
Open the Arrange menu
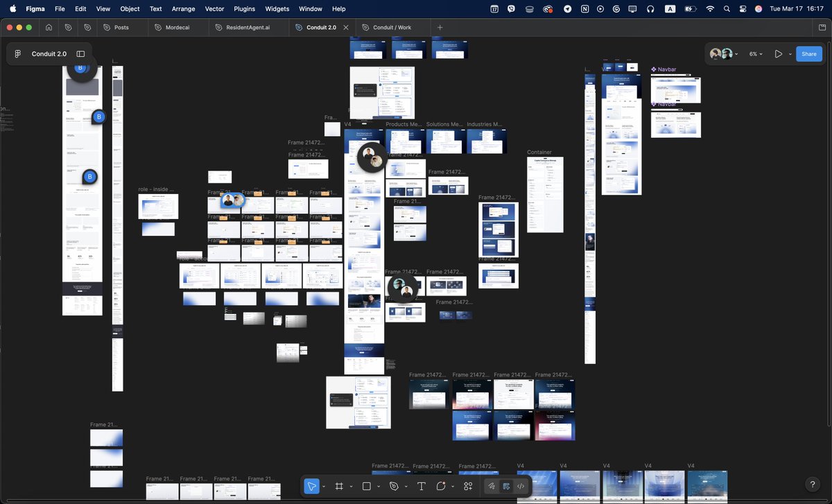click(184, 9)
